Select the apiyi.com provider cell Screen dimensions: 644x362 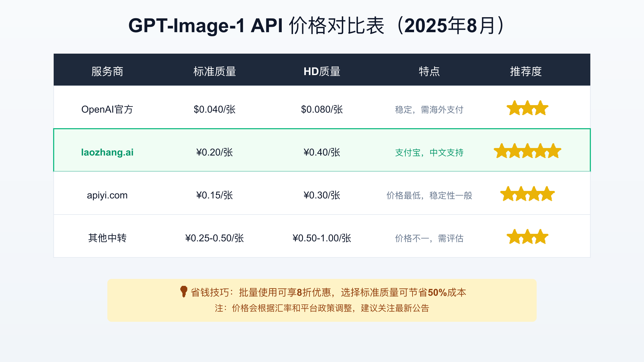pos(107,195)
